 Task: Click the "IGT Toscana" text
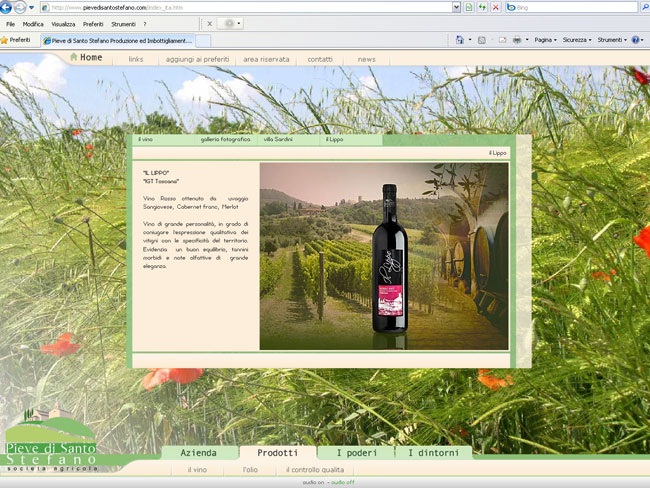click(x=161, y=181)
